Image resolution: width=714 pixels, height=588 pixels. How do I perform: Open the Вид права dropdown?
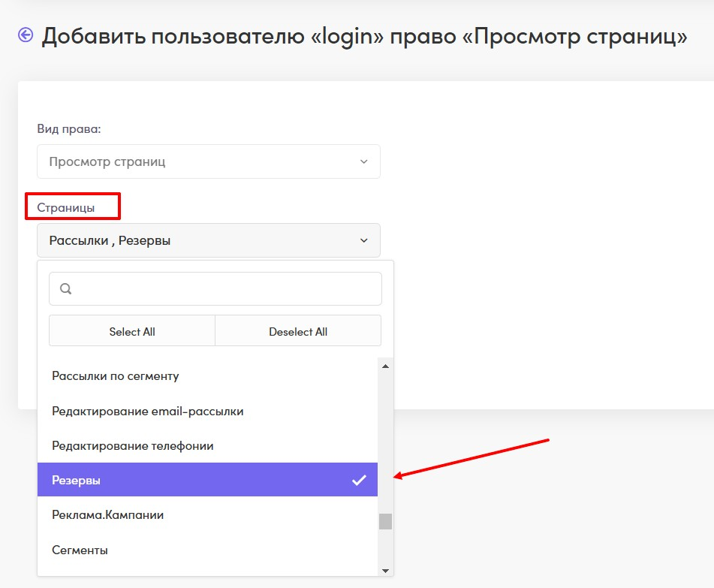click(209, 161)
